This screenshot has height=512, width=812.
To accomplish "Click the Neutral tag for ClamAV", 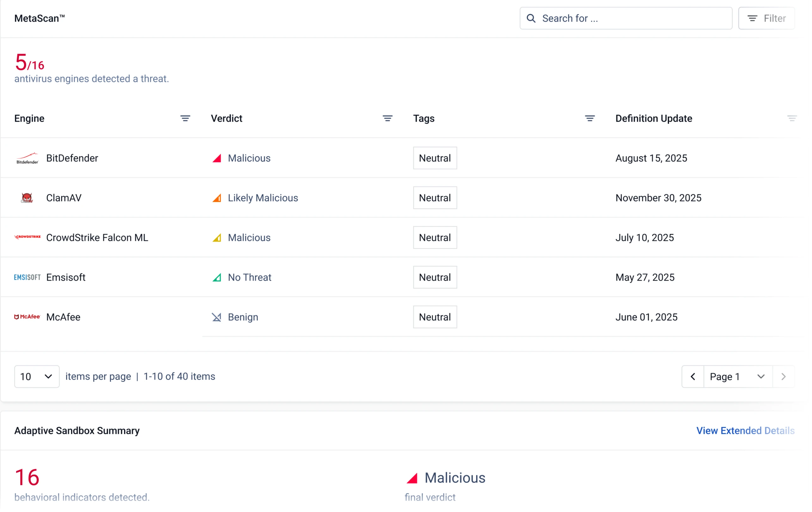I will click(435, 198).
